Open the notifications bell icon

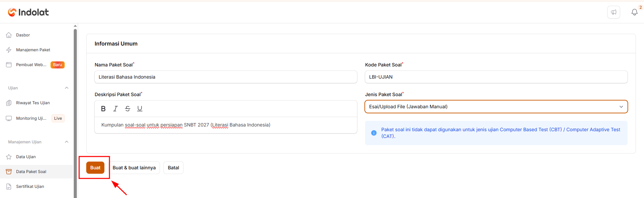pyautogui.click(x=635, y=12)
